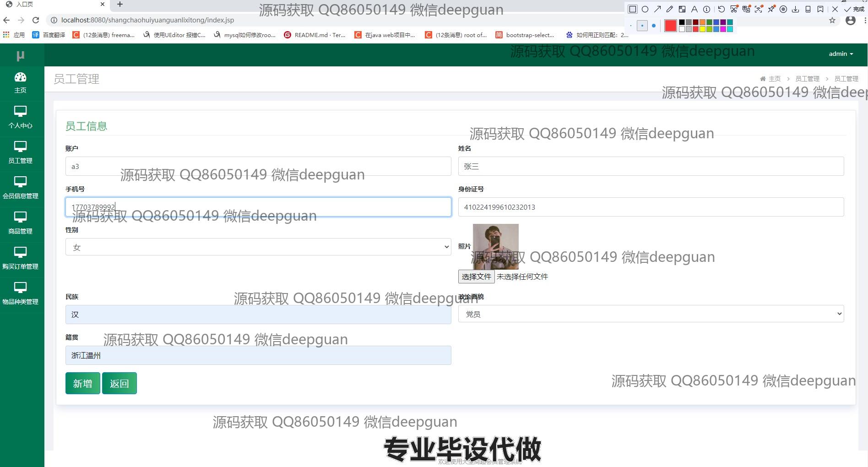868x467 pixels.
Task: Select the smallest brush size dot
Action: tap(631, 26)
